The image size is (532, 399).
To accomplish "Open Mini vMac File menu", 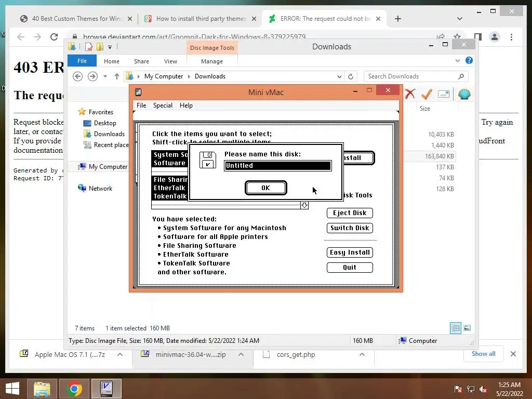I will [x=141, y=105].
